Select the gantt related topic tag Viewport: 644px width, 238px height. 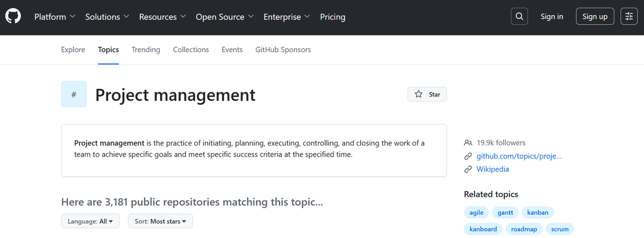pos(505,212)
